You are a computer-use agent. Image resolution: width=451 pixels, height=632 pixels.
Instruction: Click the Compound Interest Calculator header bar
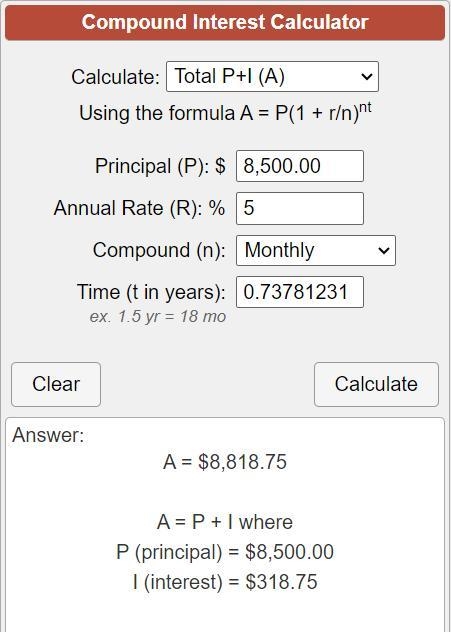click(225, 22)
